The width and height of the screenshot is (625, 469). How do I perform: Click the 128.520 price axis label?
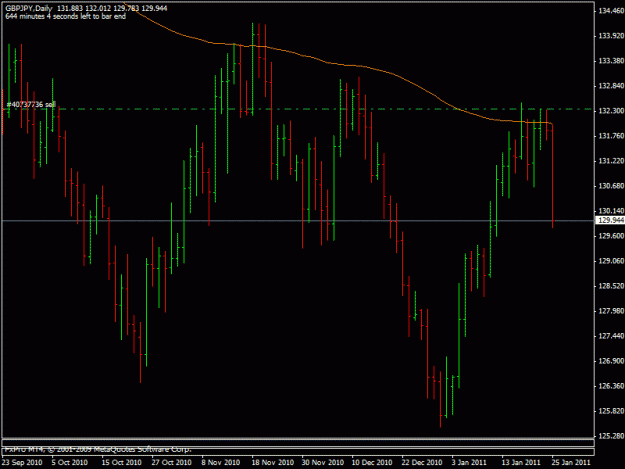coord(611,286)
